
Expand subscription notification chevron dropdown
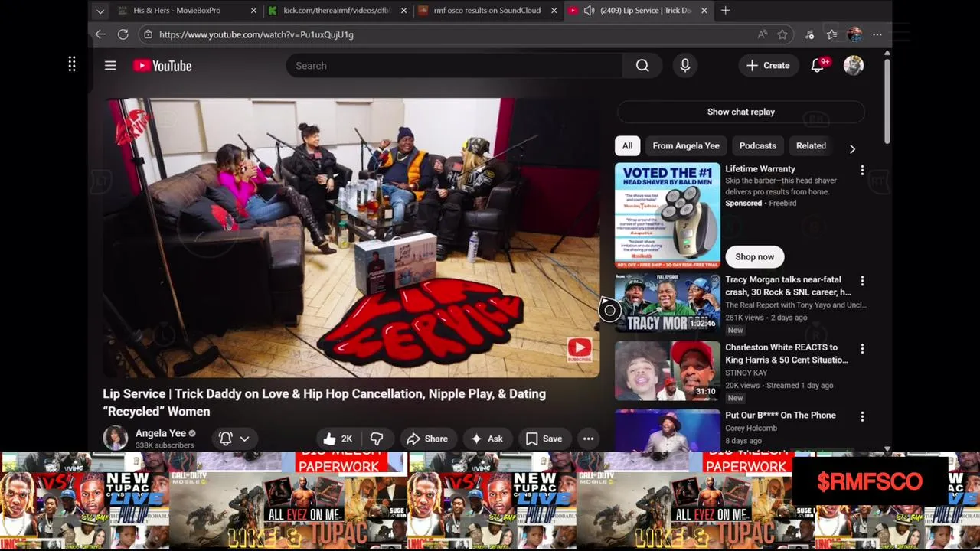pos(244,439)
